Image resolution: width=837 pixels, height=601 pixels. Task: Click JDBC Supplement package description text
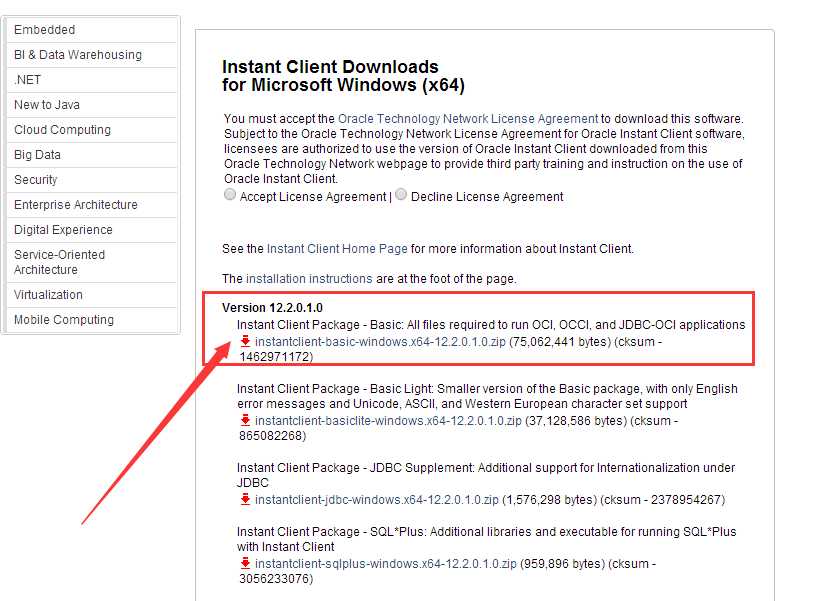pos(486,475)
